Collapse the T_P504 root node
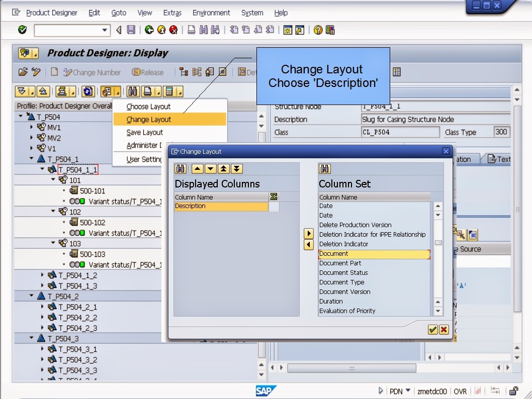Viewport: 532px width, 399px height. (x=21, y=116)
